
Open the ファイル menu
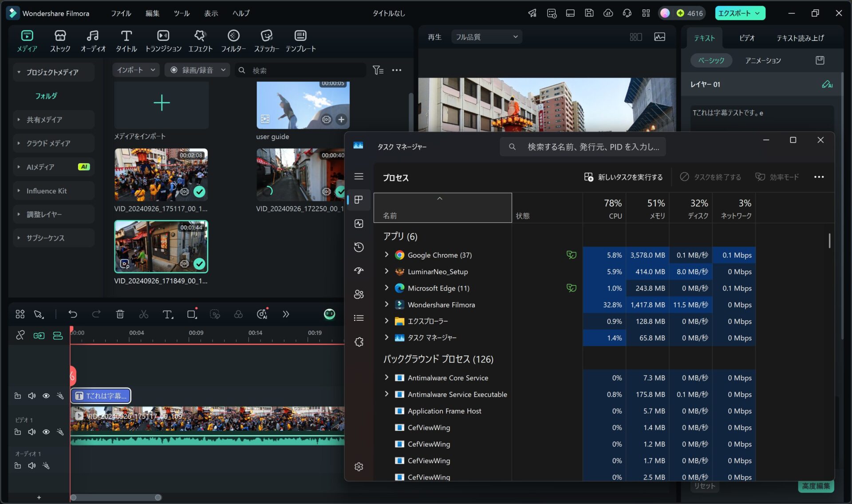(x=121, y=13)
